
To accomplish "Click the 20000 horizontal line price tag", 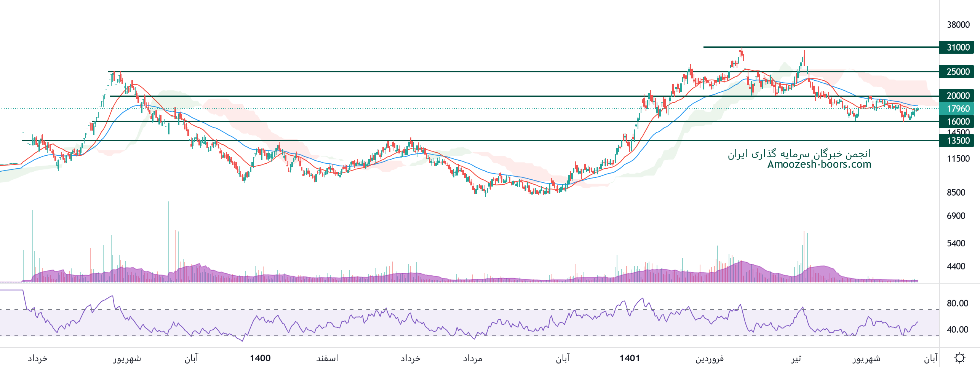I will 958,96.
